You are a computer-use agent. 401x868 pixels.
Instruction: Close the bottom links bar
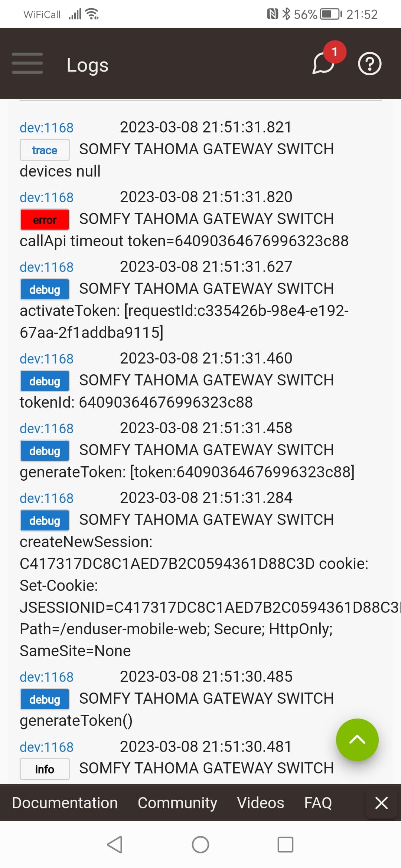(x=381, y=803)
